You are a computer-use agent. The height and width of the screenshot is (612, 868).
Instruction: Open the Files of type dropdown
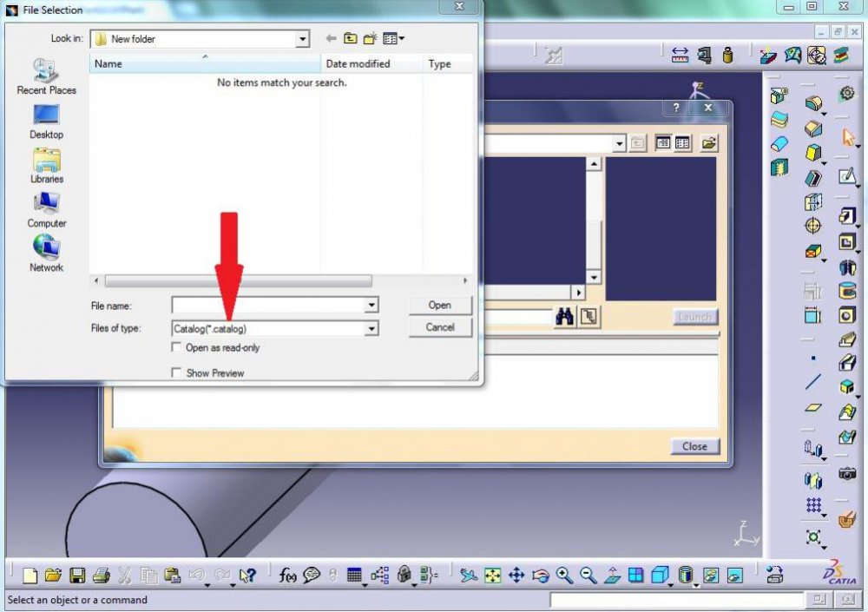(x=372, y=329)
